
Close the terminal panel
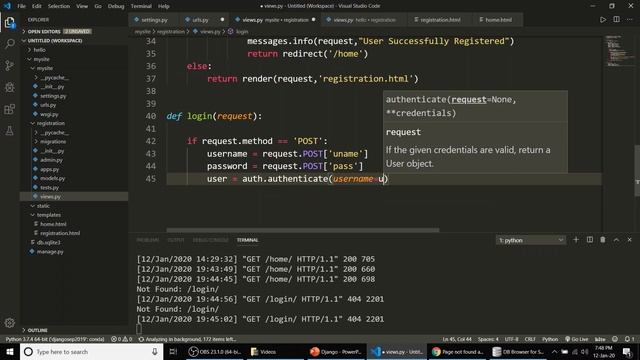point(629,240)
